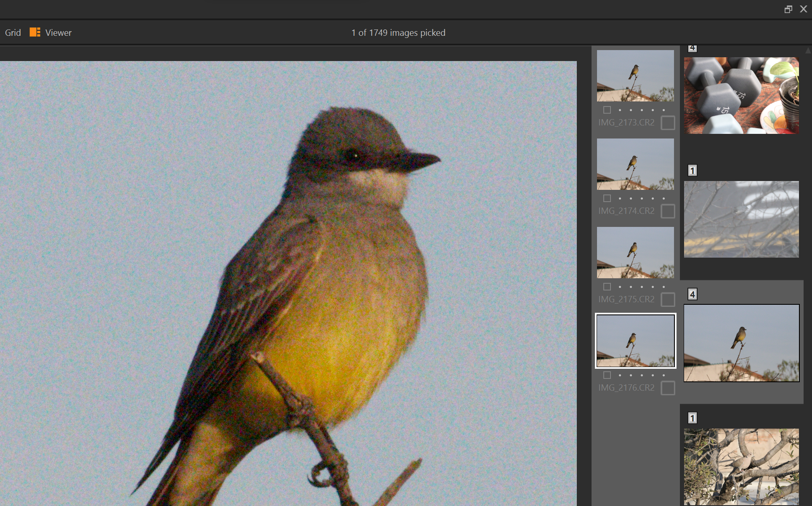Click the middle rating dot beneath IMG_2174.CR2
The height and width of the screenshot is (506, 812).
pyautogui.click(x=642, y=198)
